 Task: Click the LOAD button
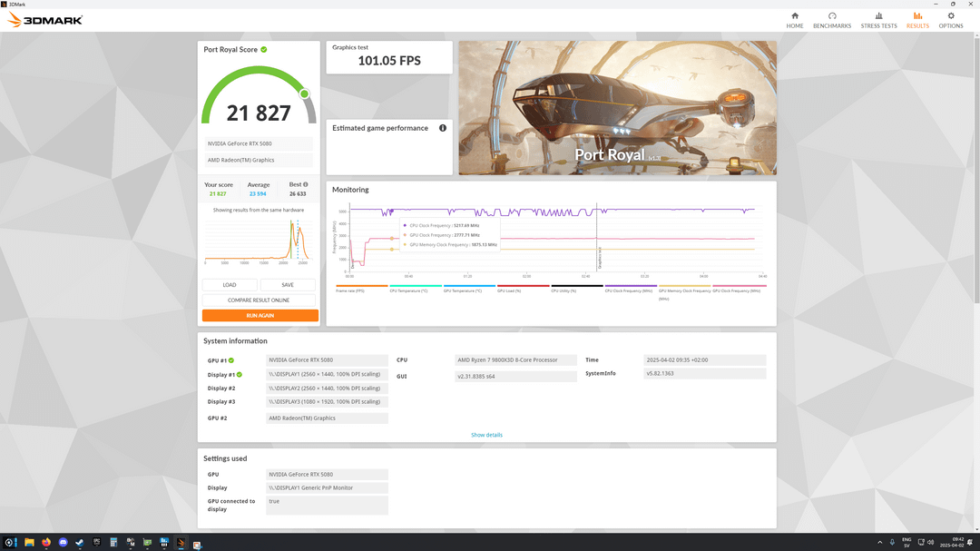click(x=230, y=284)
